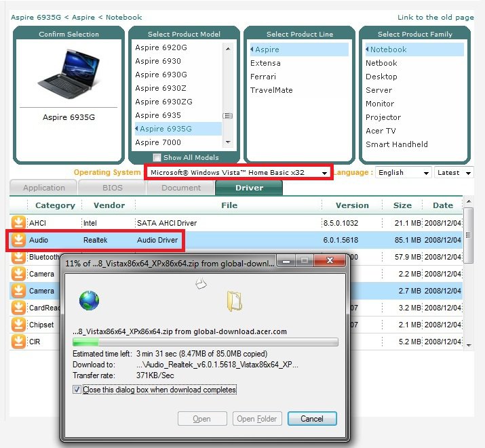Click Audio Driver file name
485x448 pixels.
pos(157,240)
